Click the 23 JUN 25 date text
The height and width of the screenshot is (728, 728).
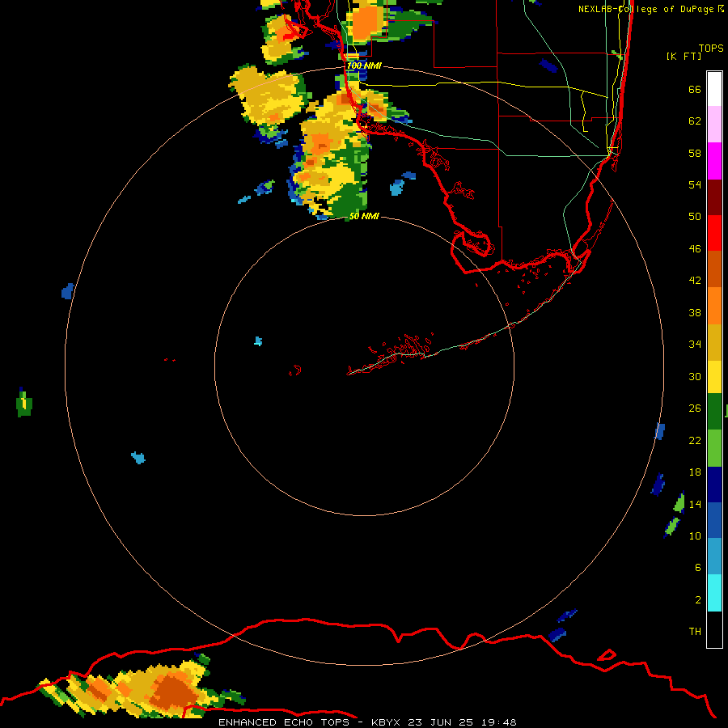[x=440, y=722]
